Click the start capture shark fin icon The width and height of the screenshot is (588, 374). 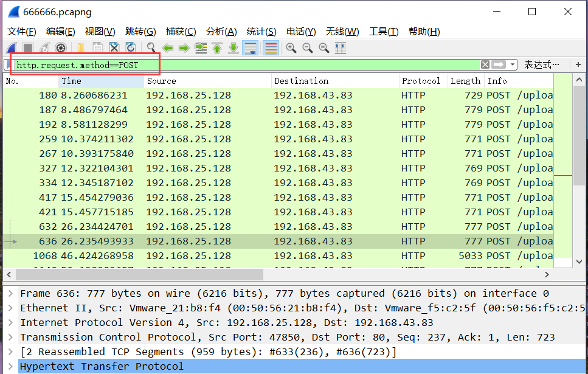[x=12, y=48]
